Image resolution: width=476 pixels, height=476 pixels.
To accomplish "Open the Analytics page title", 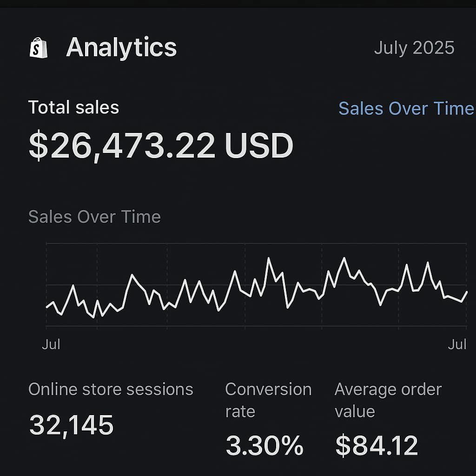I will (x=121, y=47).
